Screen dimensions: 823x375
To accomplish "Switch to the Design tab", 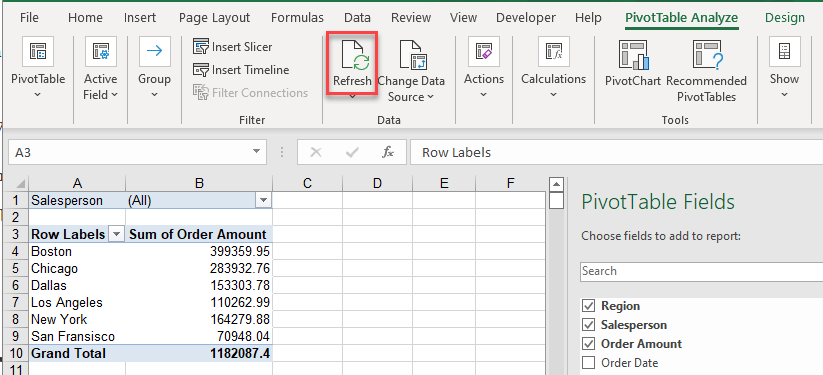I will [x=785, y=18].
